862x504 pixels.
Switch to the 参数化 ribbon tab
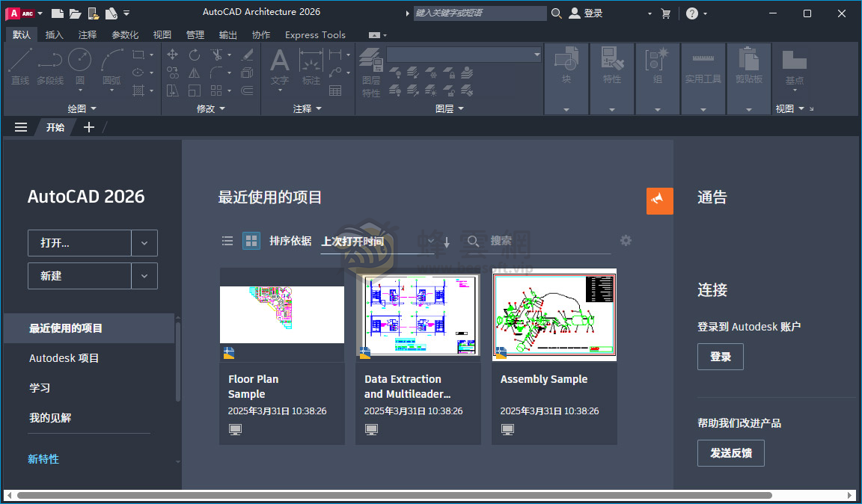pos(125,34)
